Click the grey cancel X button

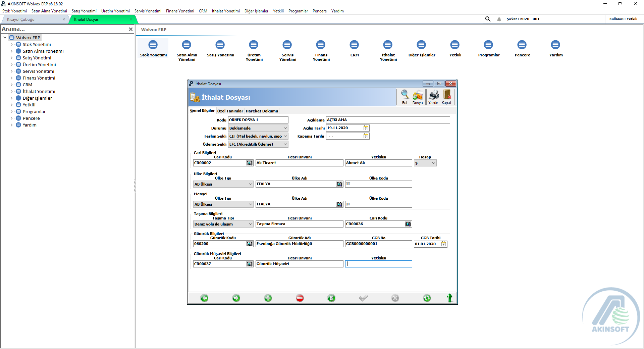395,298
